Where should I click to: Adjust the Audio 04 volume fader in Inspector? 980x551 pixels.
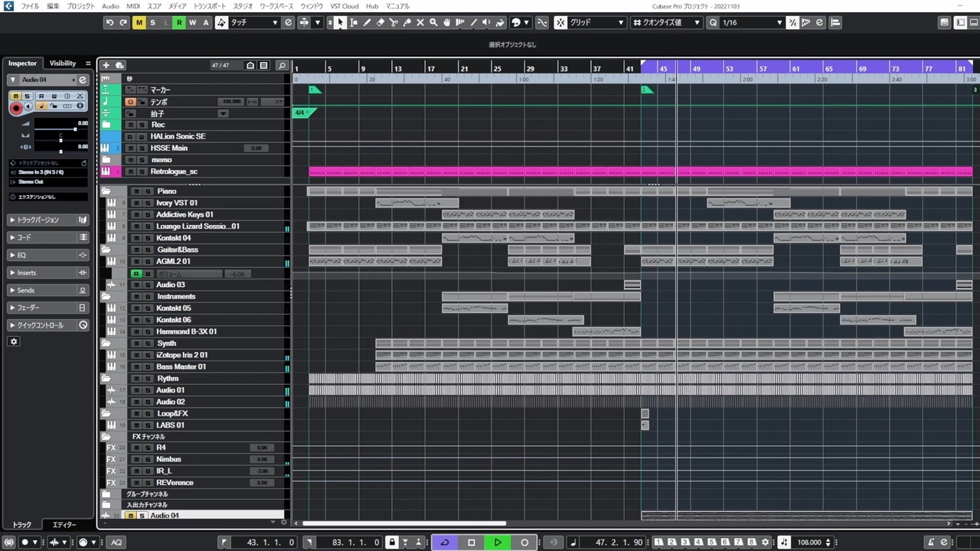(60, 129)
